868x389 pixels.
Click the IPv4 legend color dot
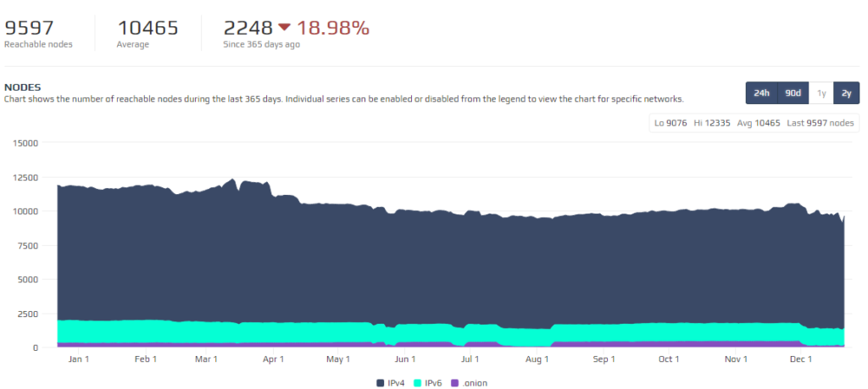tap(381, 383)
